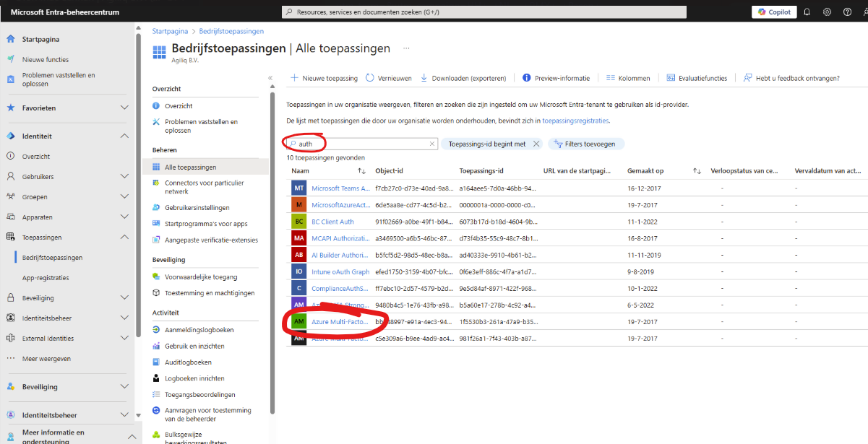Open the Copilot button
This screenshot has height=444, width=868.
pyautogui.click(x=774, y=12)
